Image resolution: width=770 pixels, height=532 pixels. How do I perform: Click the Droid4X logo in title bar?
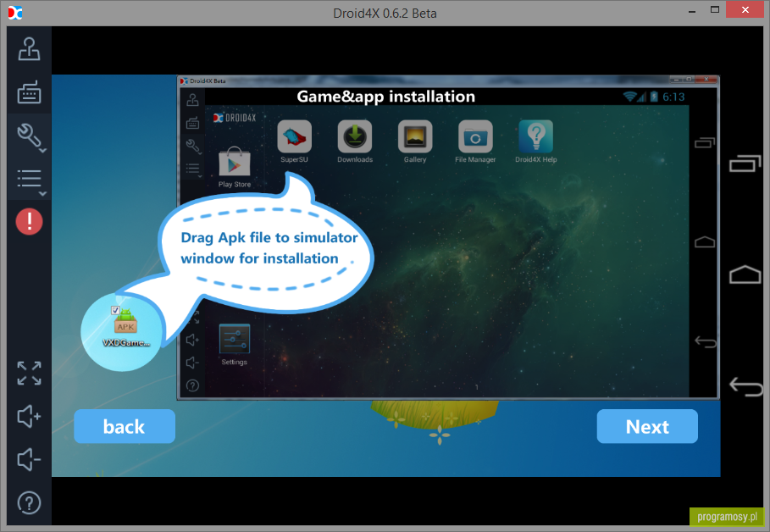(x=15, y=13)
